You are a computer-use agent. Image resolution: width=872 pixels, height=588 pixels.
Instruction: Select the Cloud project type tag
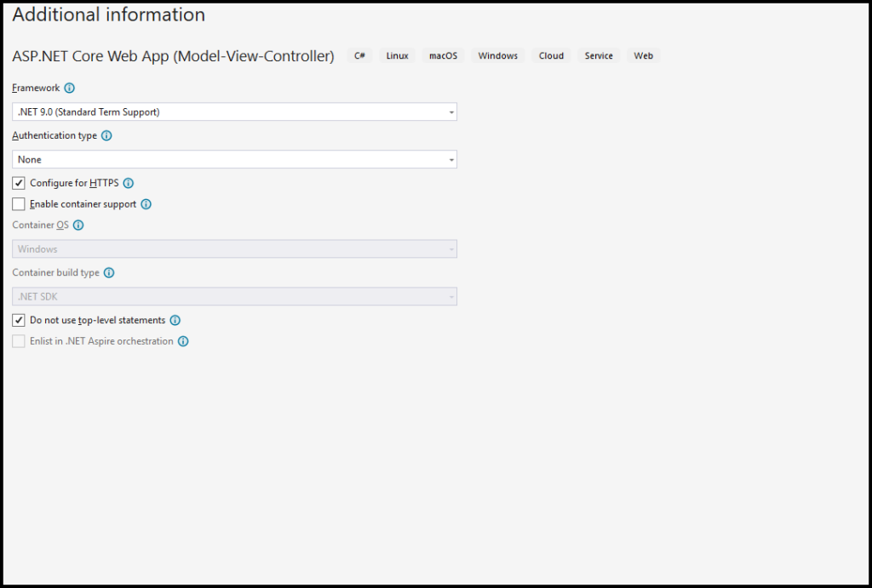(551, 56)
